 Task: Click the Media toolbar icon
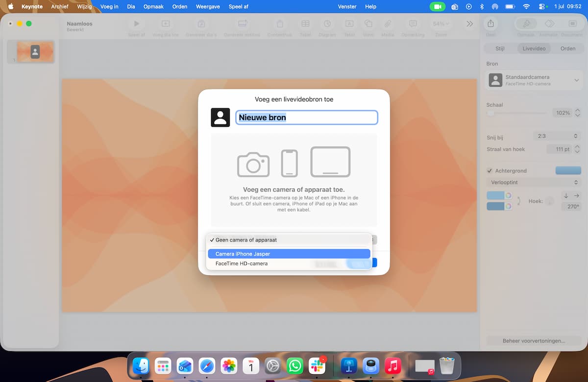[388, 24]
